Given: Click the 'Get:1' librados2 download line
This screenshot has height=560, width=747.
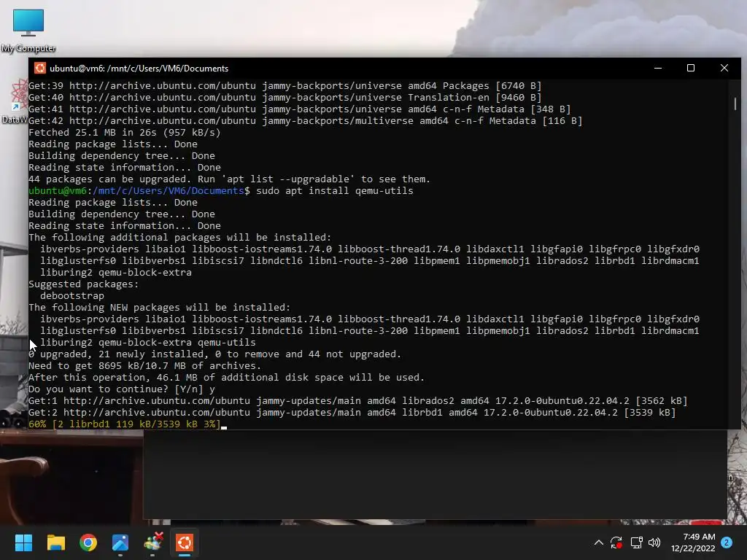Looking at the screenshot, I should pos(357,400).
